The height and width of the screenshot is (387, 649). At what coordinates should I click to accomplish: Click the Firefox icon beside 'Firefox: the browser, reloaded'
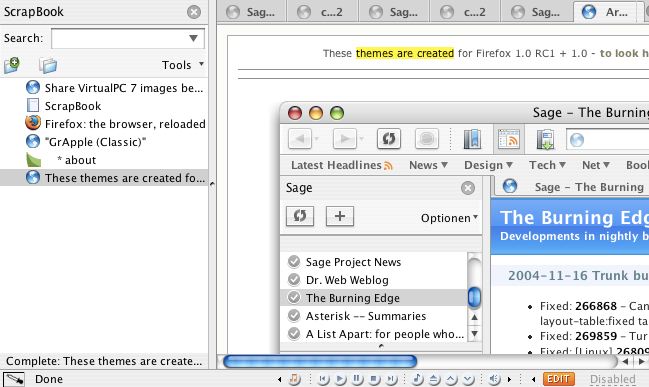point(33,123)
